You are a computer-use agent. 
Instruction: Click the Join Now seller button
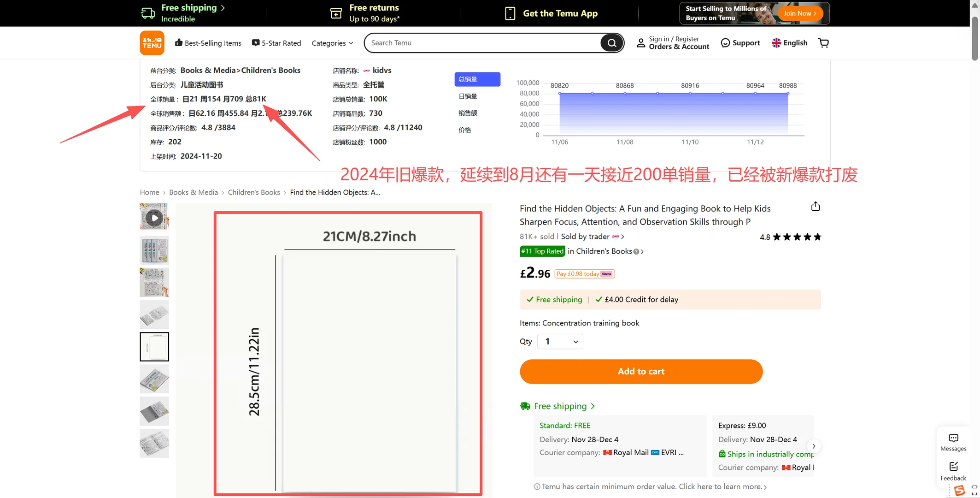coord(800,13)
